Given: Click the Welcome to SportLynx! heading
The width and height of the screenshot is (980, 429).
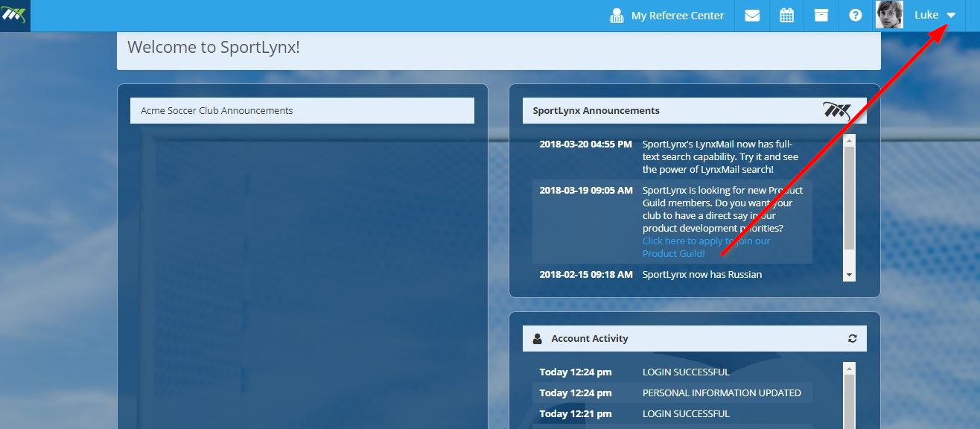Looking at the screenshot, I should (213, 47).
